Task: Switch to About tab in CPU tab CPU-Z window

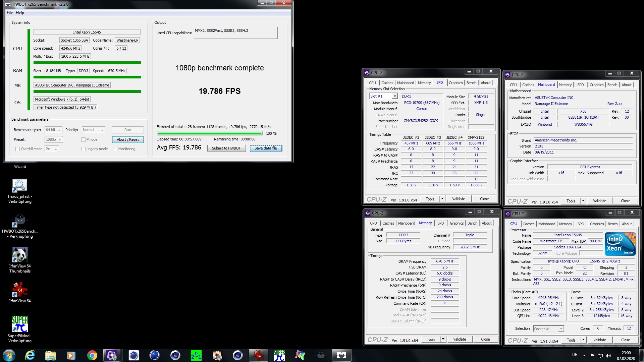Action: (627, 224)
